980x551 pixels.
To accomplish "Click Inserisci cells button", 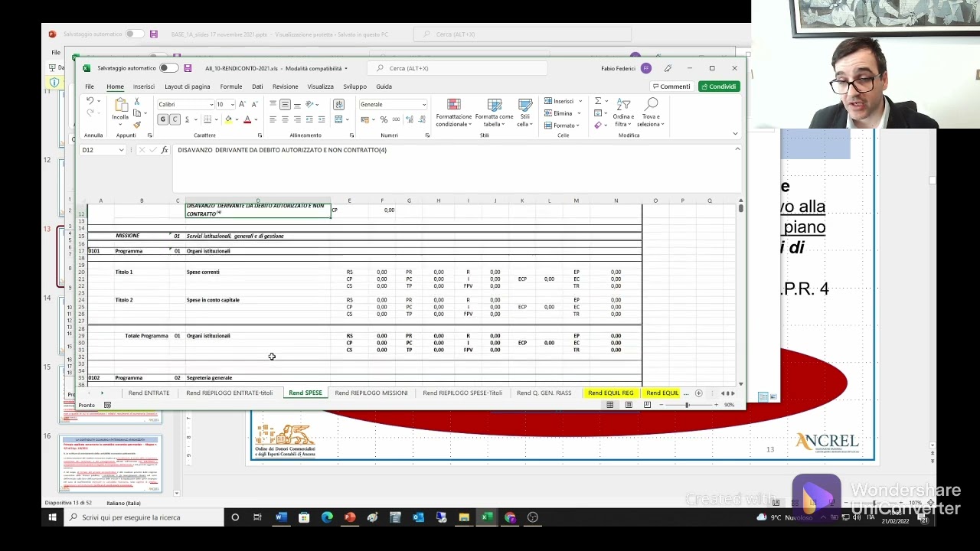I will click(563, 101).
